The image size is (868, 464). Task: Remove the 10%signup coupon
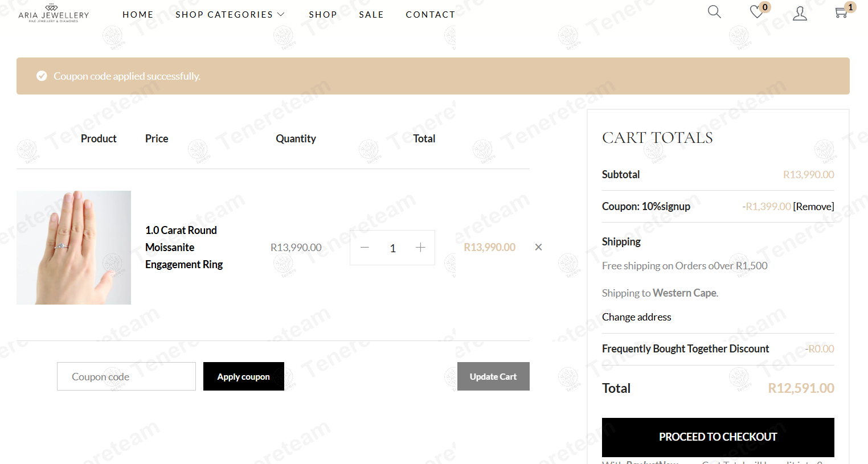coord(813,207)
